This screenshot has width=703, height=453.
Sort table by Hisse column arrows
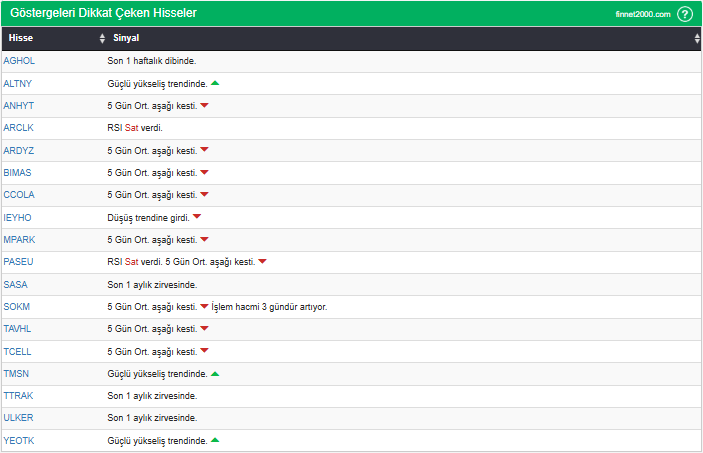pyautogui.click(x=102, y=38)
